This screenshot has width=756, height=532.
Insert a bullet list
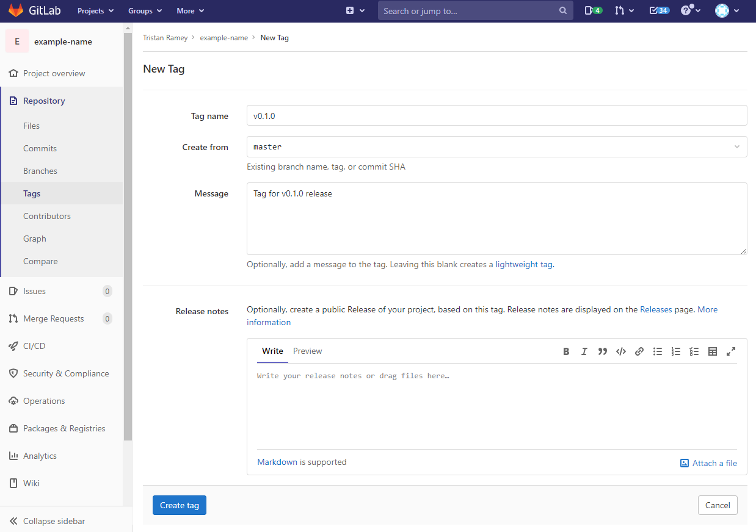[x=658, y=351]
